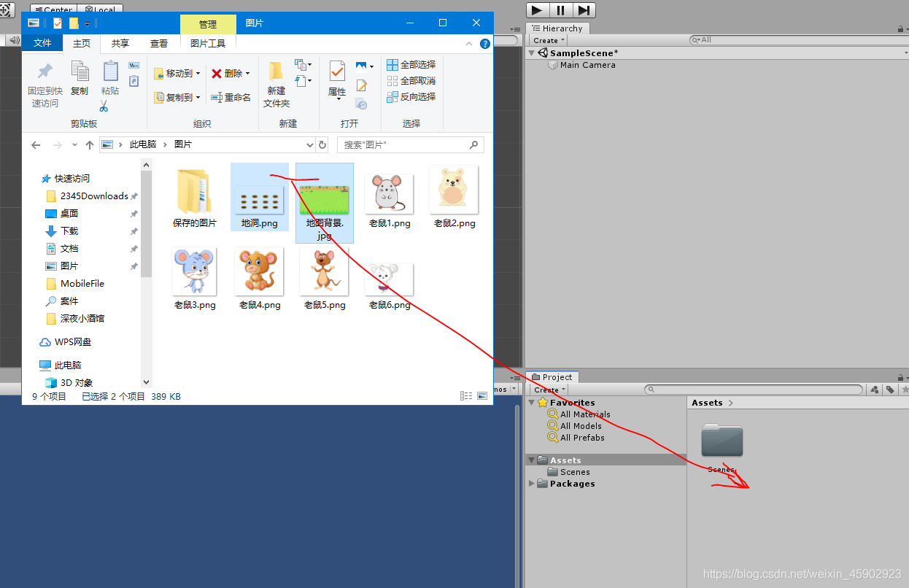Expand the Packages node in the Project panel

tap(532, 483)
